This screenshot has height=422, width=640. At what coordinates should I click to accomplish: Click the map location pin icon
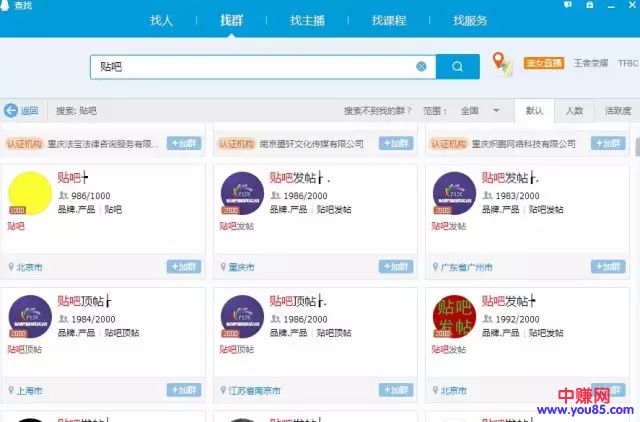[502, 65]
